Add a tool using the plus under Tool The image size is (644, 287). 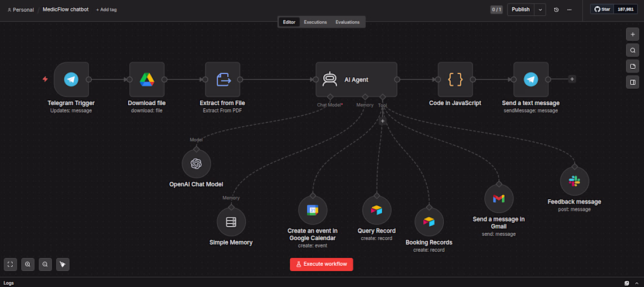382,121
